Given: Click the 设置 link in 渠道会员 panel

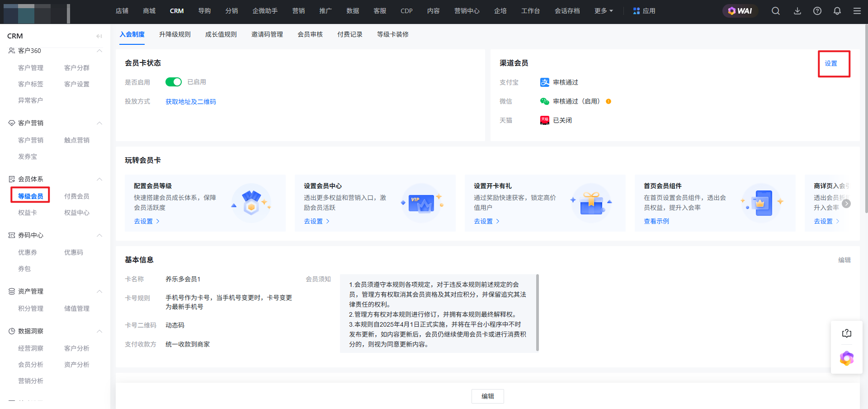Looking at the screenshot, I should click(x=830, y=63).
